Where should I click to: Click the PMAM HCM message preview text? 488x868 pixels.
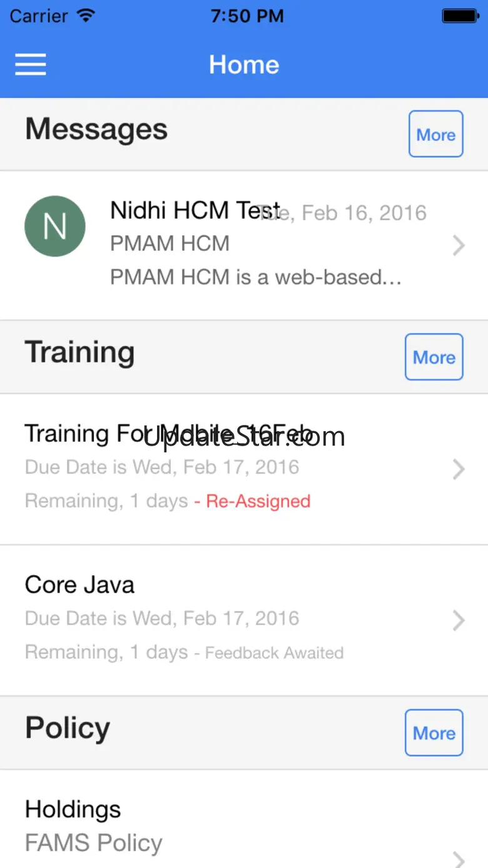click(x=255, y=277)
